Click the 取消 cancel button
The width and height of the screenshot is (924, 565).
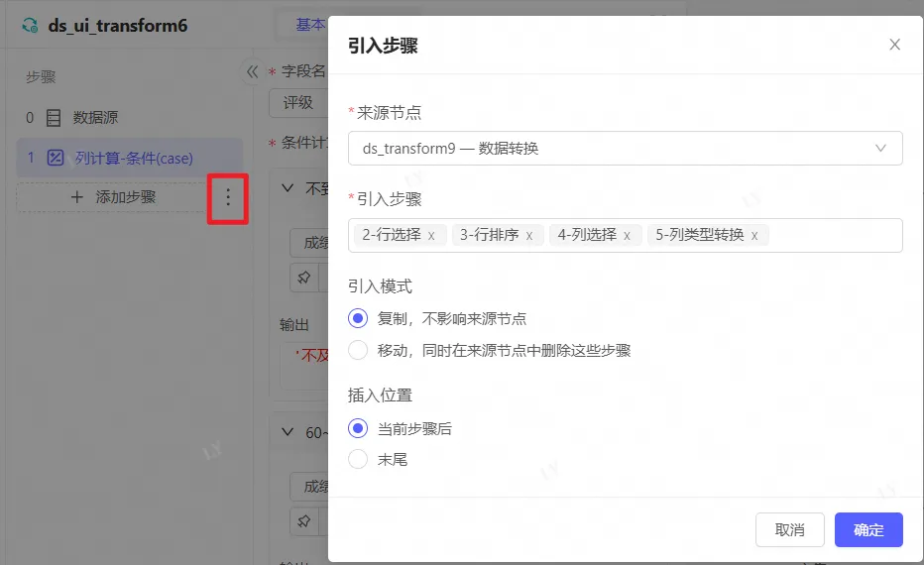789,529
